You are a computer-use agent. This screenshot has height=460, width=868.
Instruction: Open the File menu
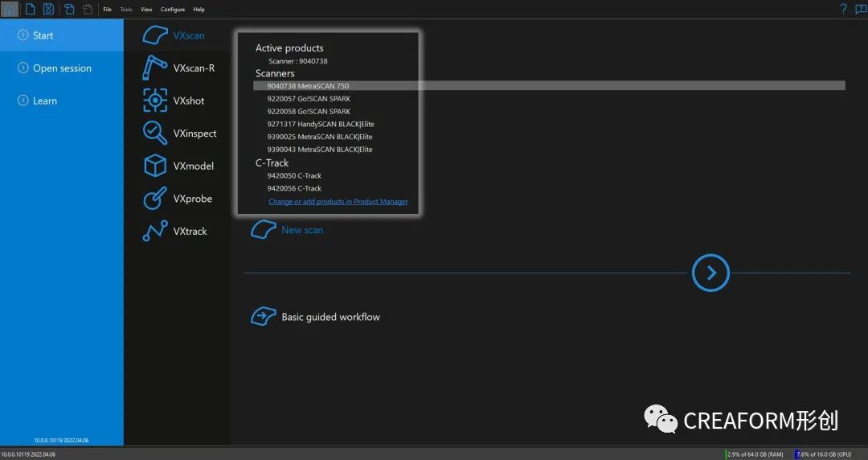pyautogui.click(x=108, y=10)
